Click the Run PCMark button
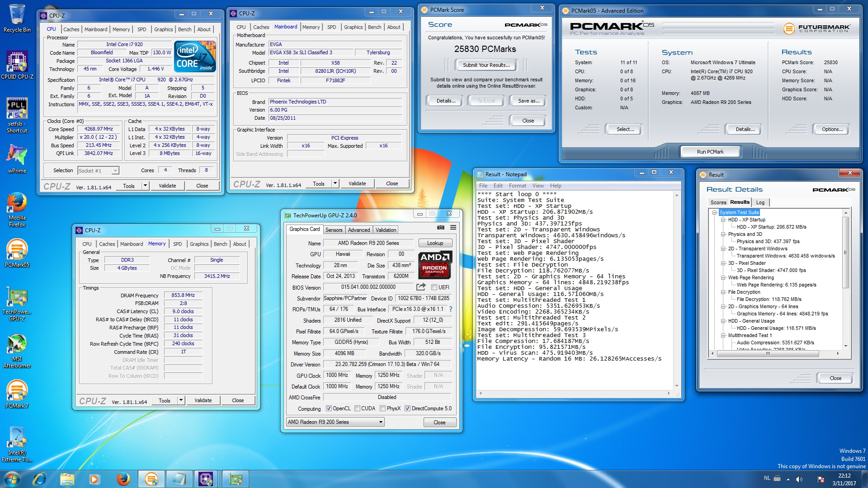The image size is (868, 488). pyautogui.click(x=710, y=152)
